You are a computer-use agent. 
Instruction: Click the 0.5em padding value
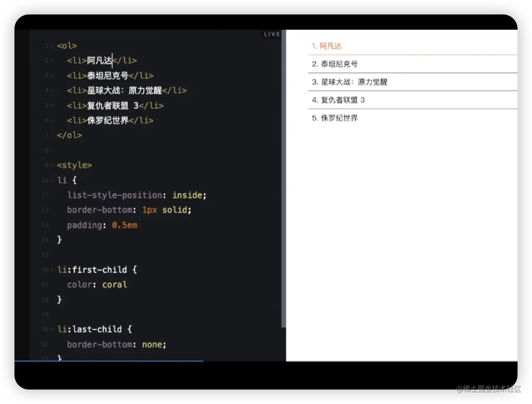[125, 225]
